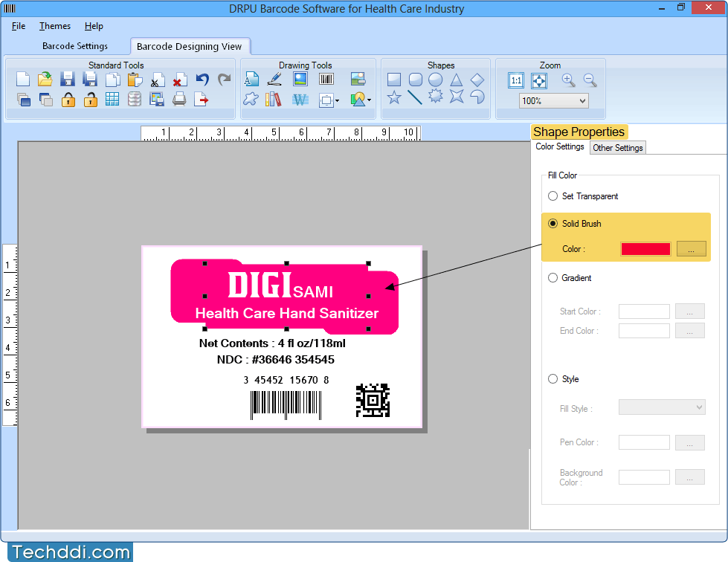The height and width of the screenshot is (562, 728).
Task: Open the database batch processing icon
Action: tap(134, 100)
